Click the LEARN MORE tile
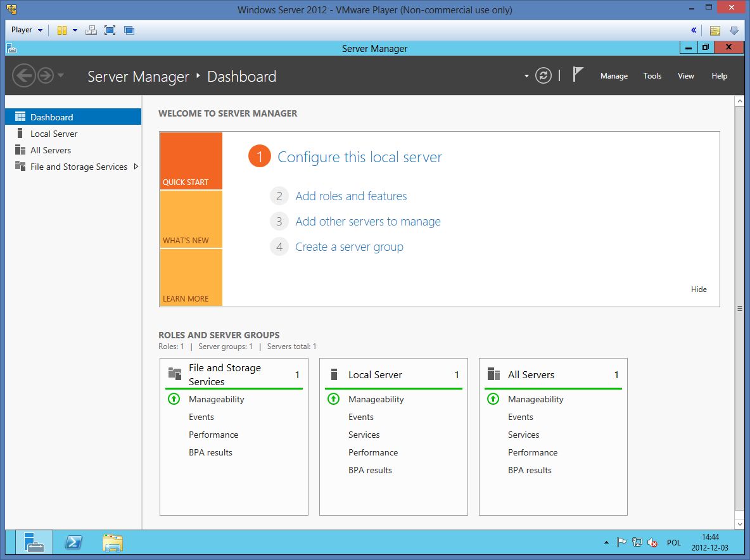This screenshot has height=560, width=750. point(191,277)
